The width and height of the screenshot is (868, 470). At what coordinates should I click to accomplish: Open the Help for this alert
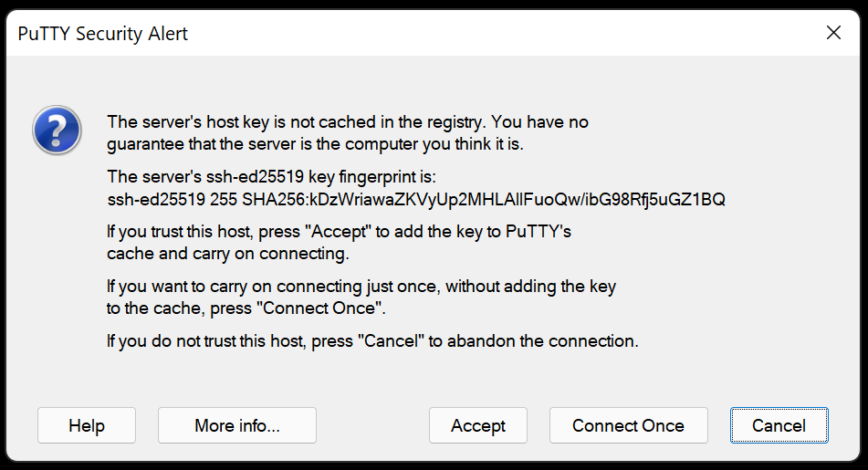(x=87, y=425)
